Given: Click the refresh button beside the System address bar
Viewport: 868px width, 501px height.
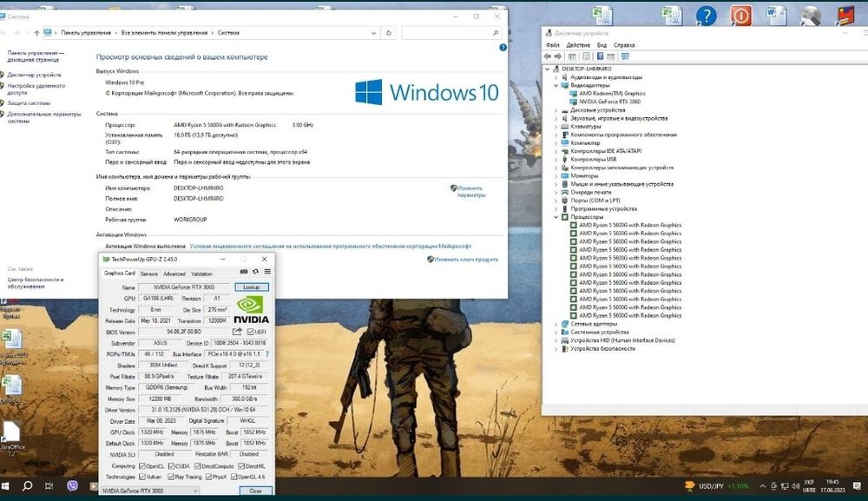Looking at the screenshot, I should click(x=389, y=33).
